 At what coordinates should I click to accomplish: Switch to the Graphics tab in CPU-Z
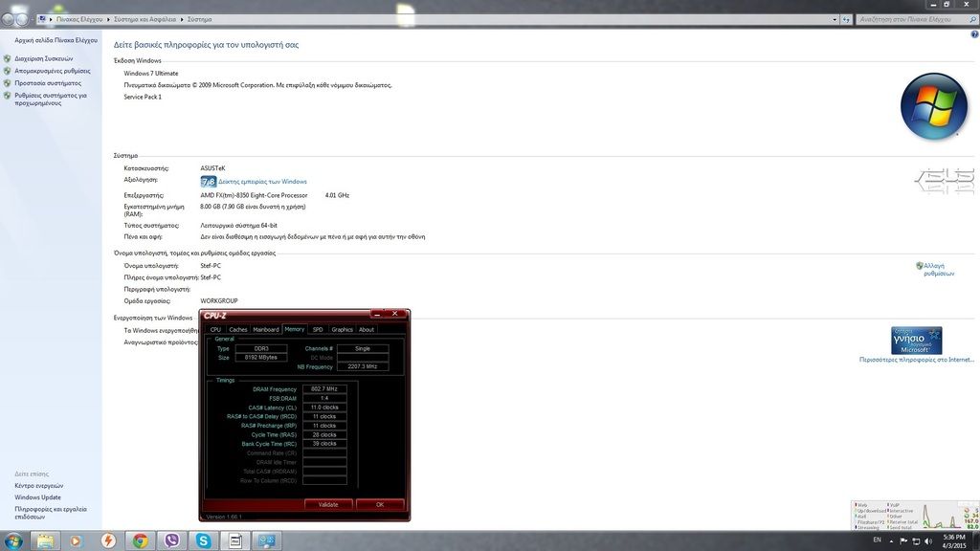[342, 329]
